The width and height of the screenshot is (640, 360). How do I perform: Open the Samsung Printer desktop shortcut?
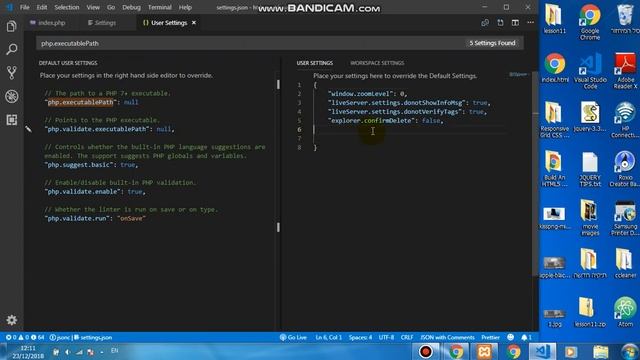[625, 218]
